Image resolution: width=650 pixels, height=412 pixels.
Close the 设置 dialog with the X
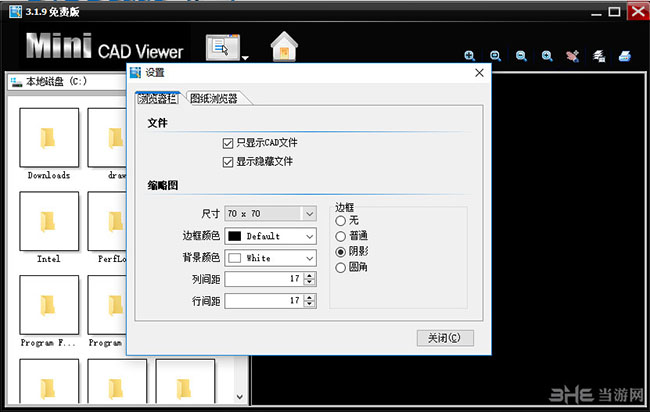pyautogui.click(x=479, y=73)
